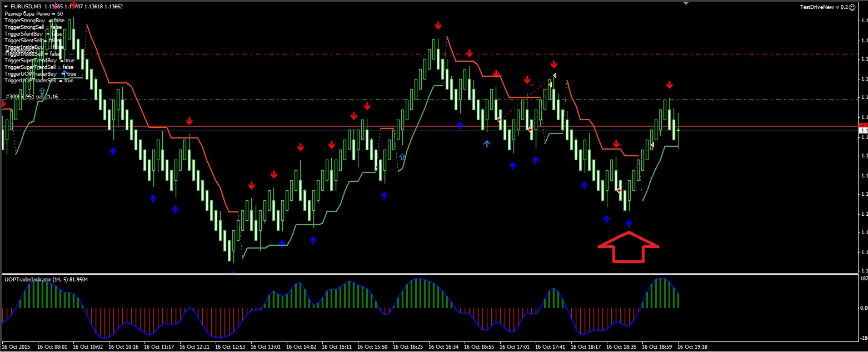Select the gray chart shift triangle marker

click(x=686, y=3)
